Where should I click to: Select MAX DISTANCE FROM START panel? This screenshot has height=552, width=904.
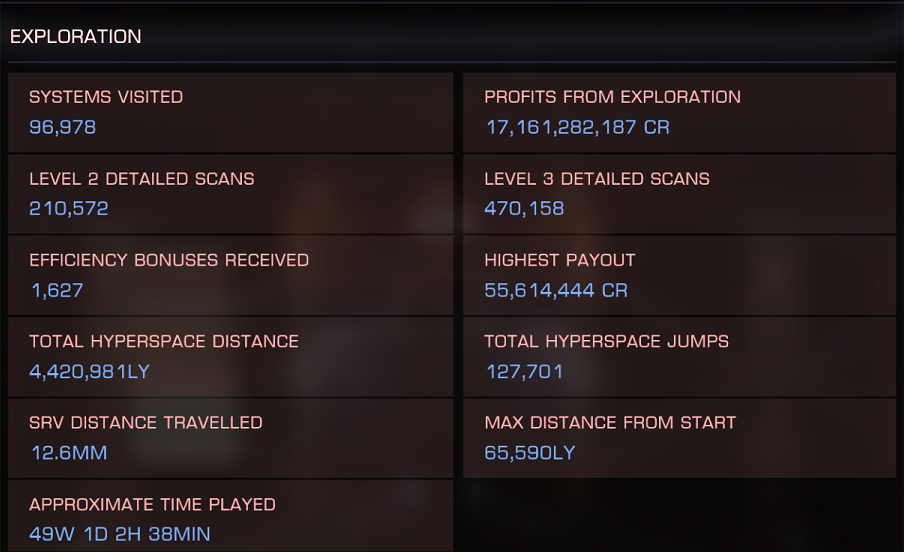(679, 438)
